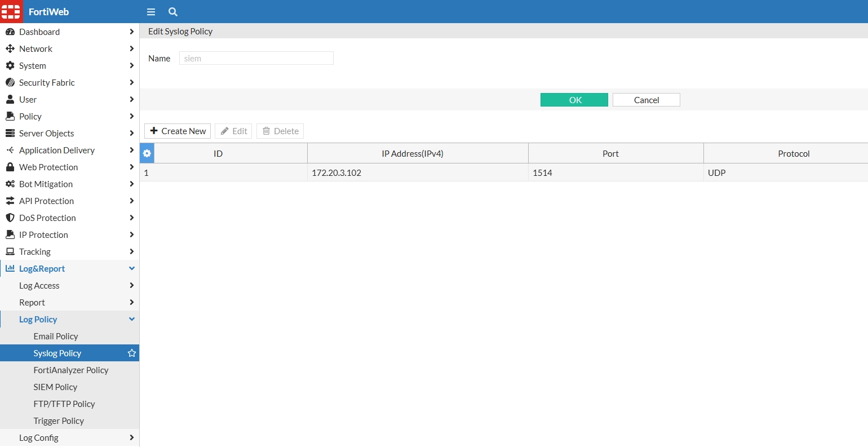
Task: Click the Protocol column header
Action: (x=786, y=153)
